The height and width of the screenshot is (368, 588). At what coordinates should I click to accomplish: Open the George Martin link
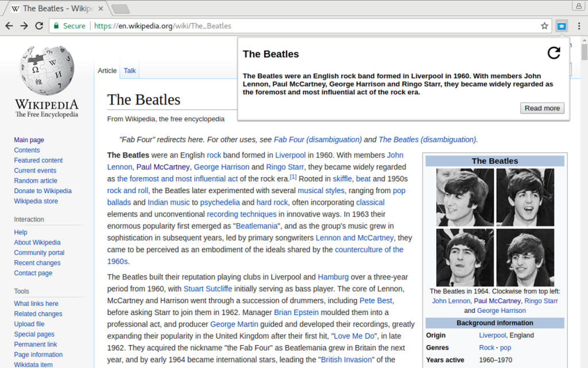(x=234, y=324)
